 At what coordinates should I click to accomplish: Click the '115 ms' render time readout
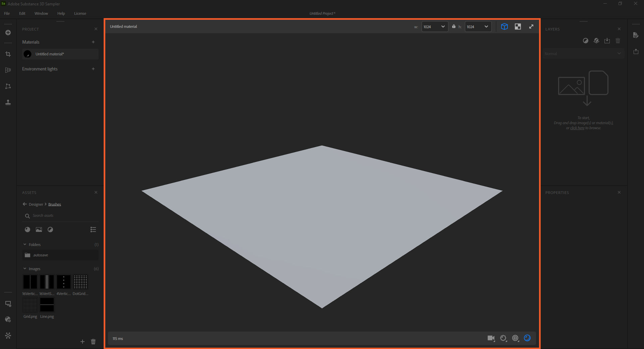pyautogui.click(x=118, y=339)
